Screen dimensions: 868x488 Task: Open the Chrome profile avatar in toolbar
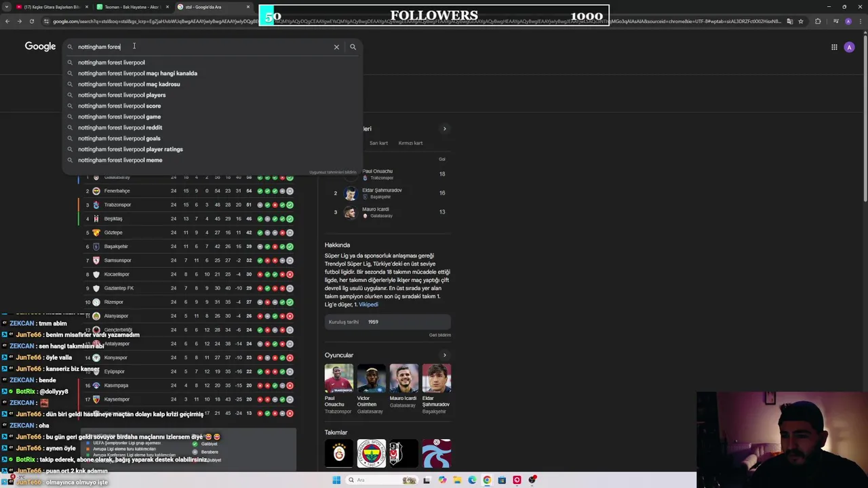click(x=848, y=21)
